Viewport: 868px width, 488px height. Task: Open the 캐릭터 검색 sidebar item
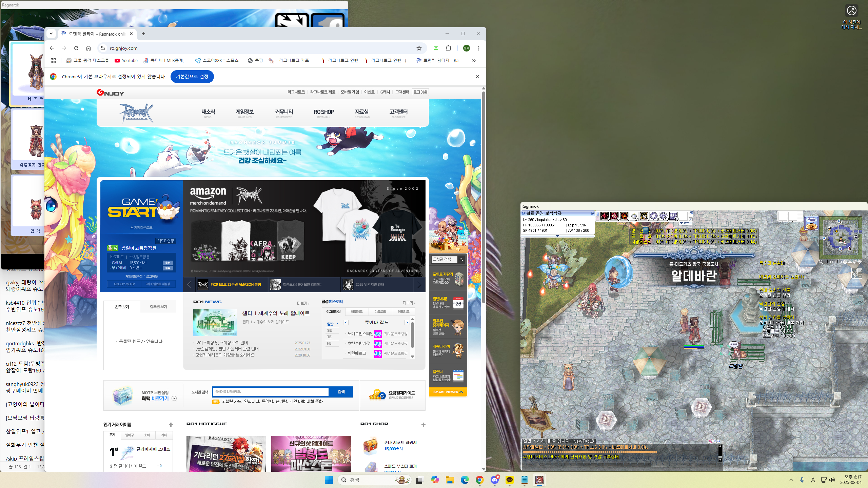click(448, 350)
